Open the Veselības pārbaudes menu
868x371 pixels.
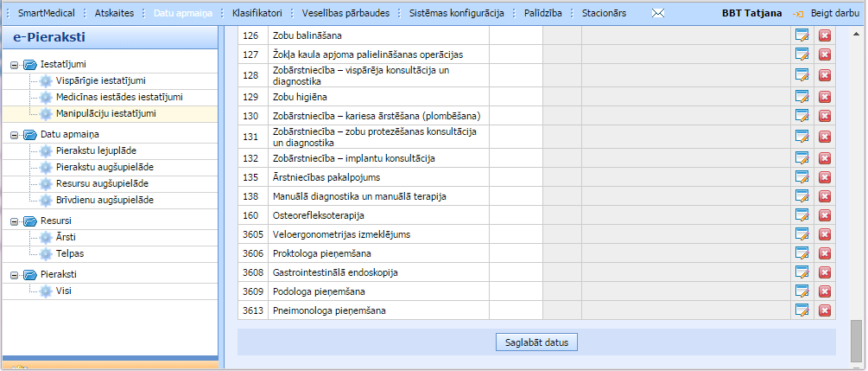[x=345, y=13]
